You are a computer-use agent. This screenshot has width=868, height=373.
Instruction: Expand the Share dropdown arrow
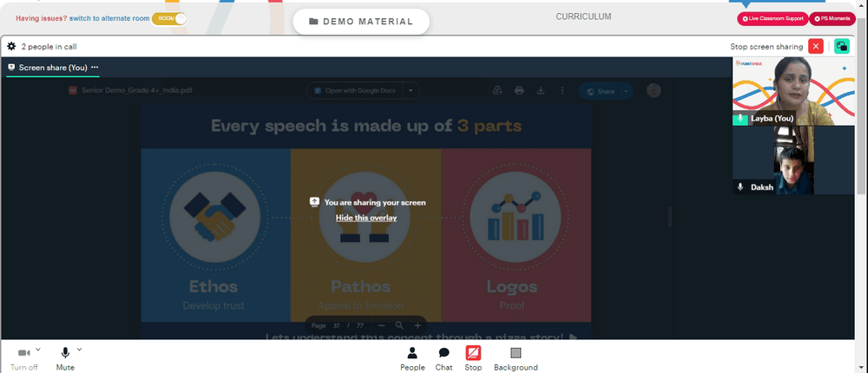pyautogui.click(x=626, y=91)
